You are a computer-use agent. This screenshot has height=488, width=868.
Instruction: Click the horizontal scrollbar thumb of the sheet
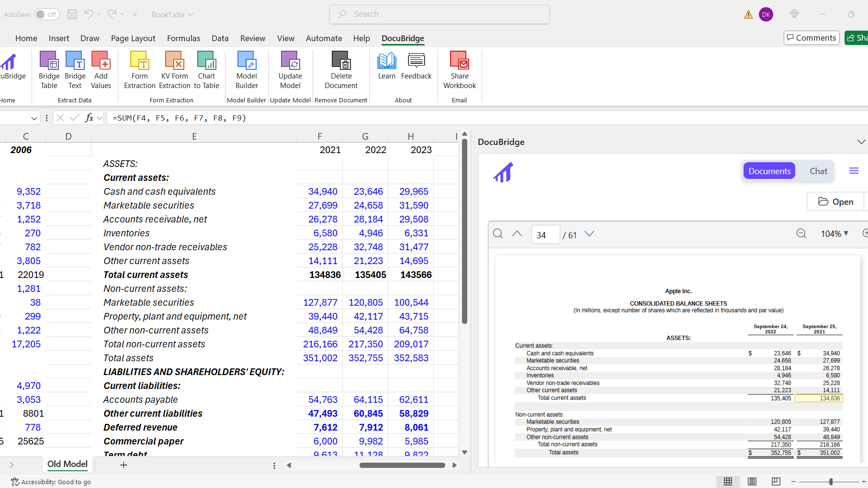pos(402,465)
